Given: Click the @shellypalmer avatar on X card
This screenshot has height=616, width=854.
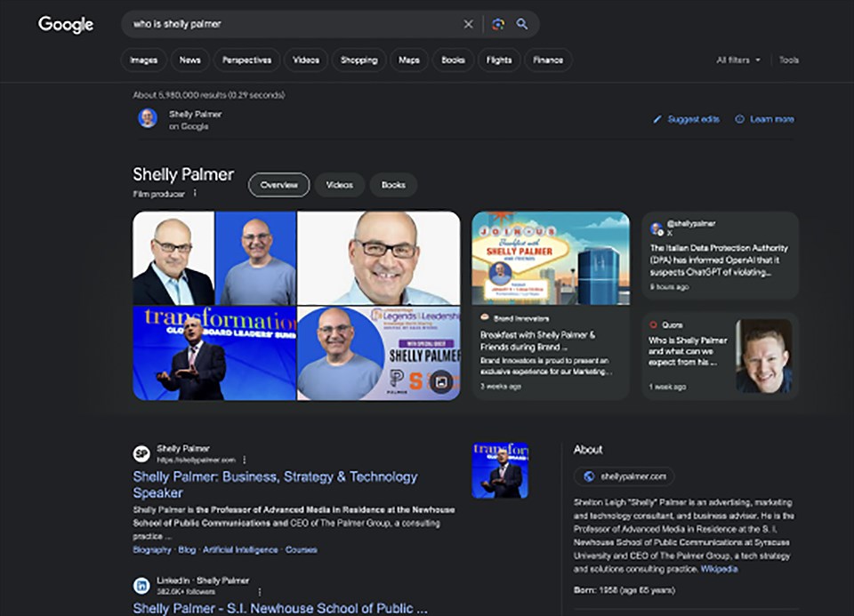Looking at the screenshot, I should pos(657,229).
